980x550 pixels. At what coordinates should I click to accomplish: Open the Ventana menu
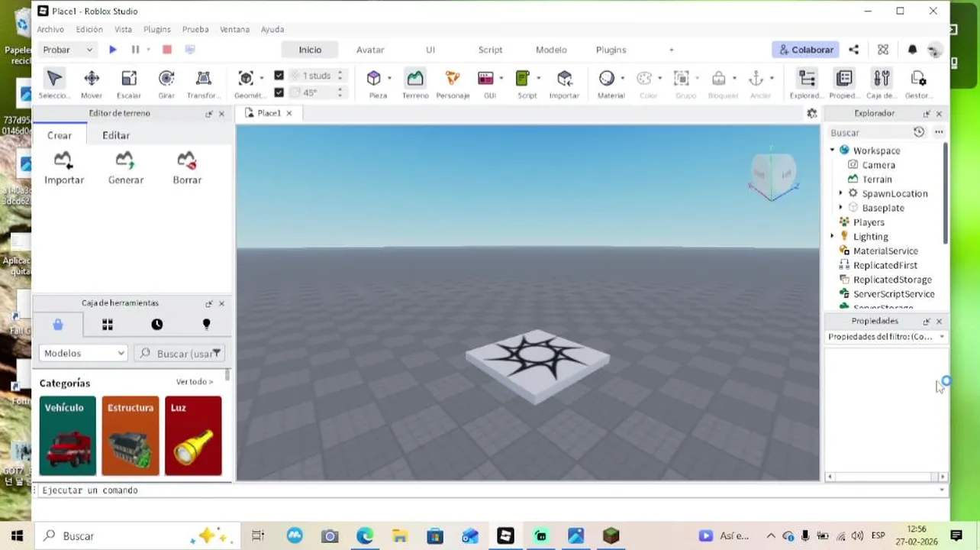[234, 29]
